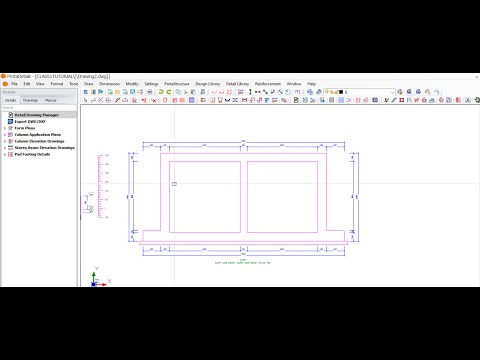Click the clock-shaped icon in top toolbar

tap(288, 92)
